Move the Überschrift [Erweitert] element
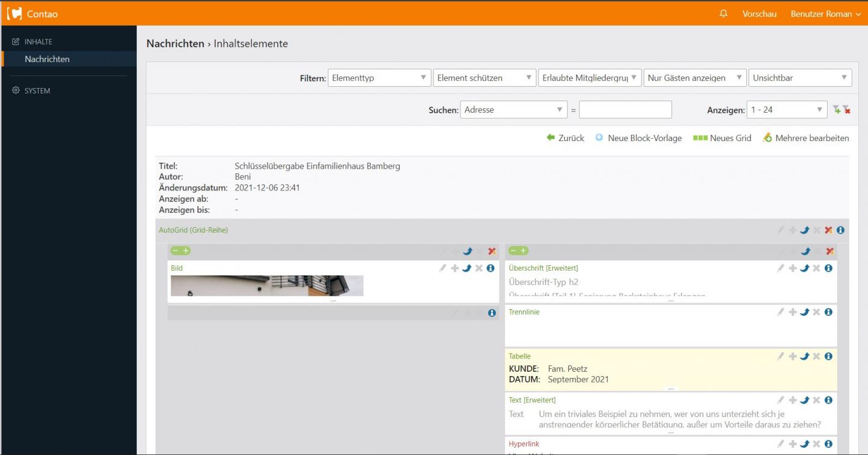Image resolution: width=868 pixels, height=455 pixels. 804,268
